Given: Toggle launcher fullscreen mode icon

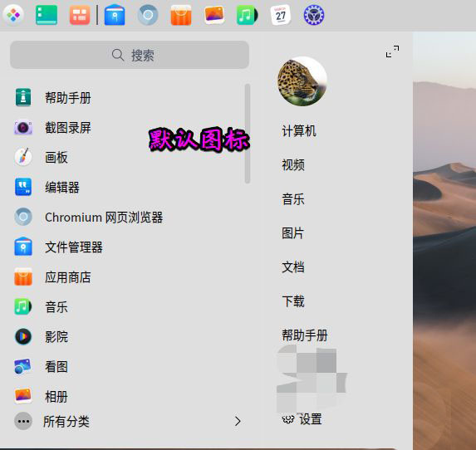Looking at the screenshot, I should 392,51.
